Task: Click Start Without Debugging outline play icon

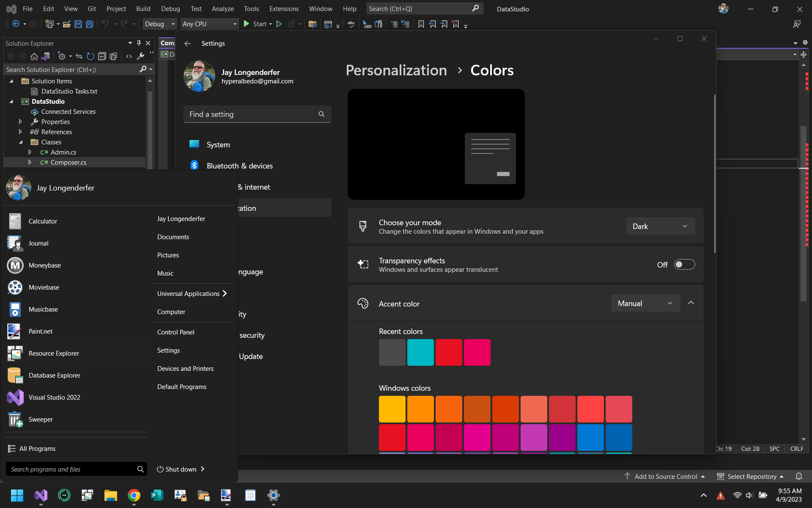Action: click(x=279, y=24)
